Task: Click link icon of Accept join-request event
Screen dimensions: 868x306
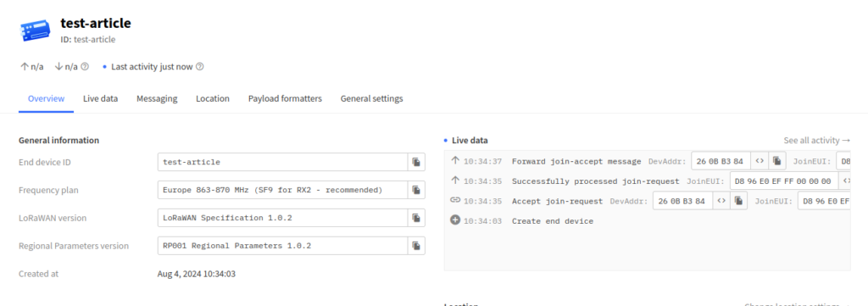Action: [455, 200]
